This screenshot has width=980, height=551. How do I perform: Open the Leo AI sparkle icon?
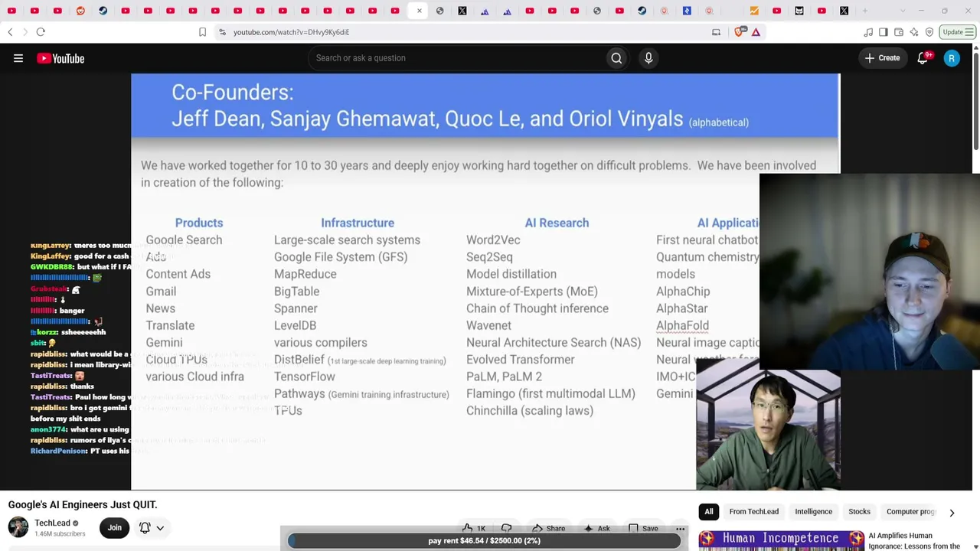pyautogui.click(x=914, y=32)
